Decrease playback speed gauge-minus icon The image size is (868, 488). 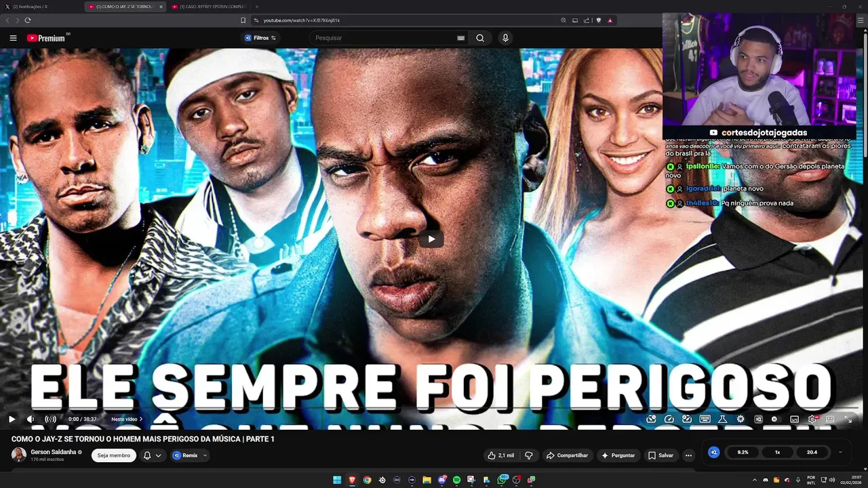click(651, 419)
